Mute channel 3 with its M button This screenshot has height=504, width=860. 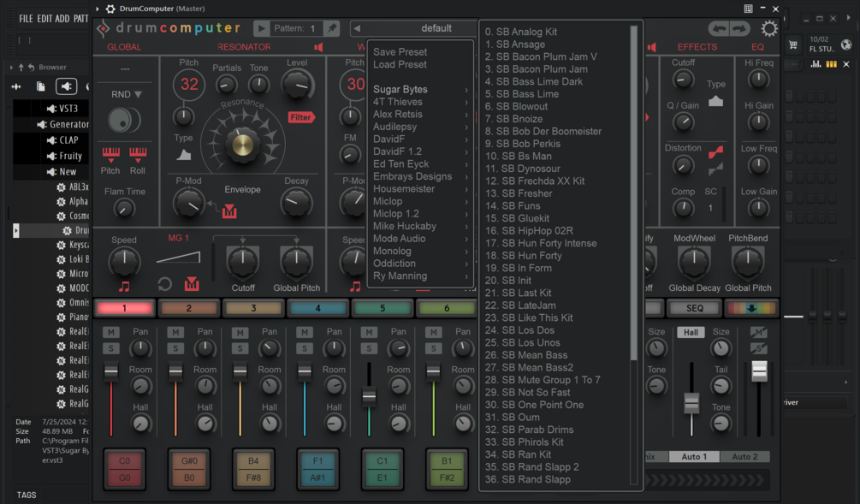click(x=240, y=332)
